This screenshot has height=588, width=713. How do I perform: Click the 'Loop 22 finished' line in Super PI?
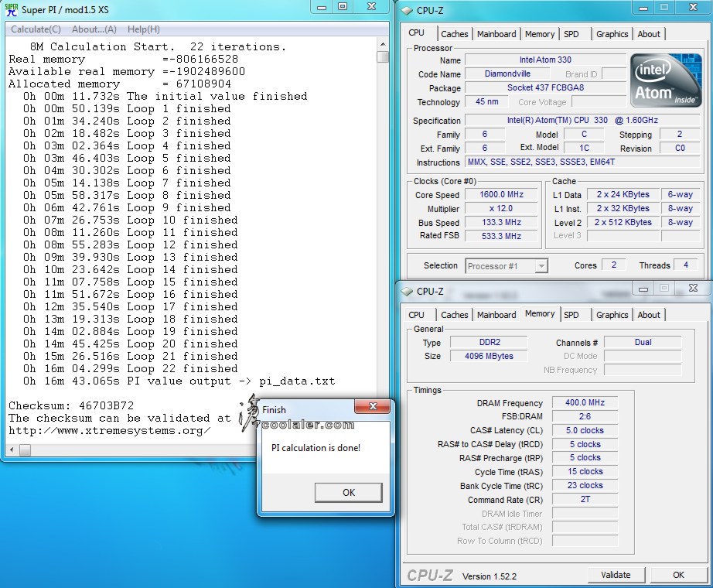pos(130,368)
